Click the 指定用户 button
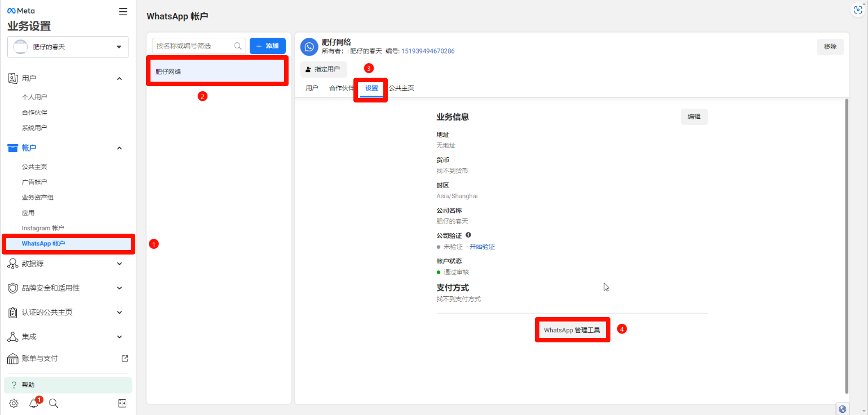868x415 pixels. [324, 69]
